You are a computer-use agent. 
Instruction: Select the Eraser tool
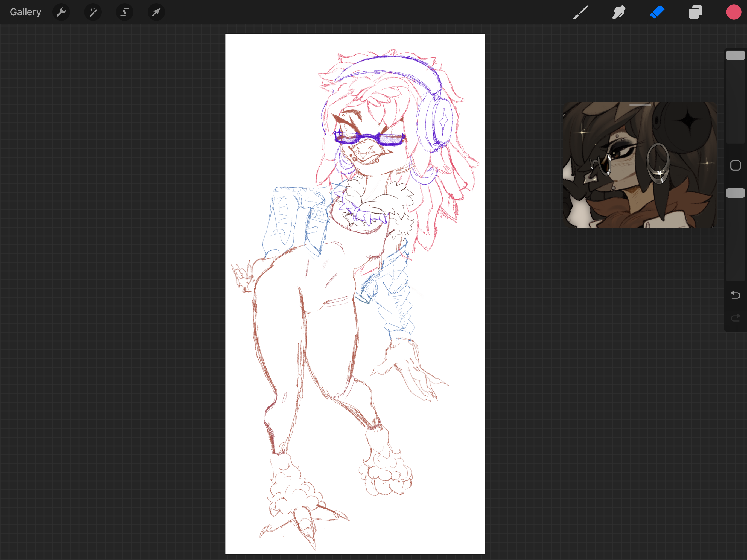[657, 13]
